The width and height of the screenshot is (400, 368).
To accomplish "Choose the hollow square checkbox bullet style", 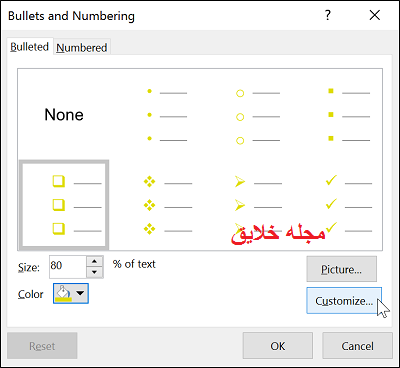I will [x=64, y=205].
